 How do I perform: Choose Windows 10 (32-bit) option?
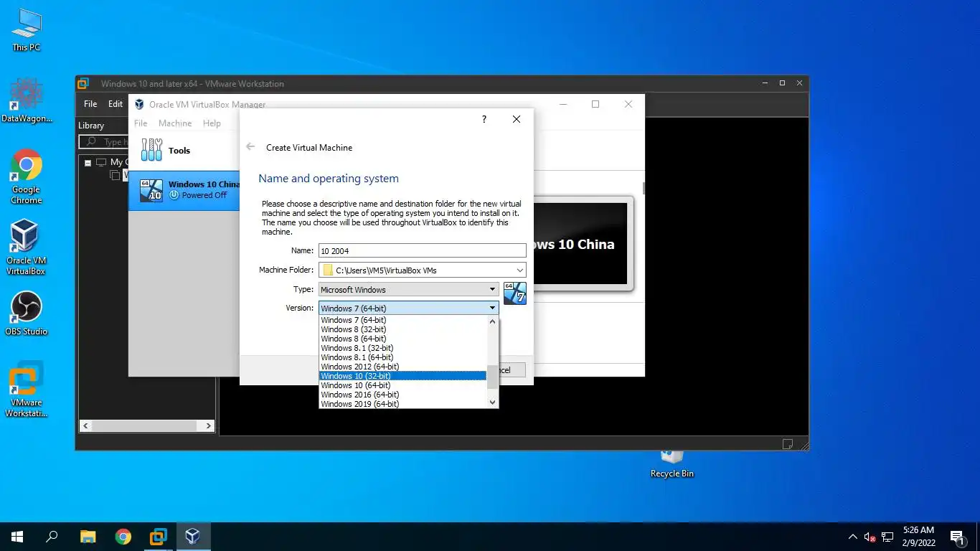pos(402,376)
